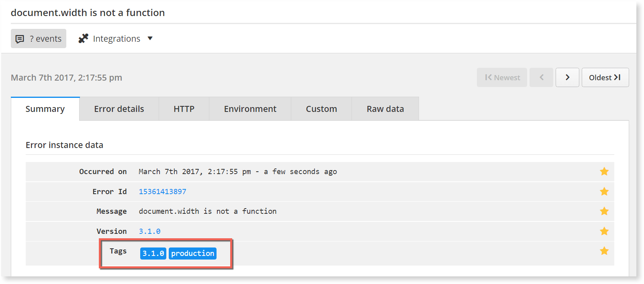
Task: Toggle the star on the Version row
Action: click(x=604, y=231)
